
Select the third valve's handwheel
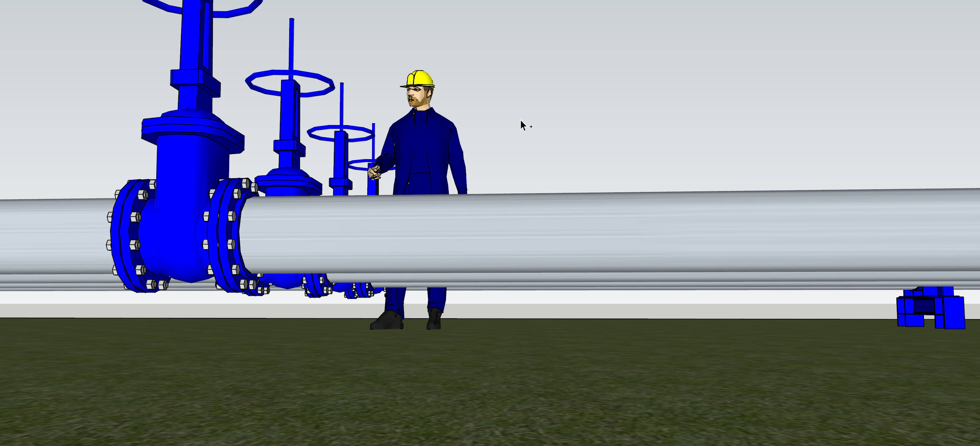coord(341,133)
